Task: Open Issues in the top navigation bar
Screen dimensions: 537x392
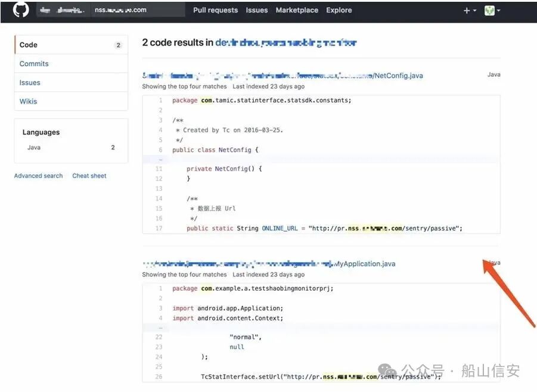Action: [257, 10]
